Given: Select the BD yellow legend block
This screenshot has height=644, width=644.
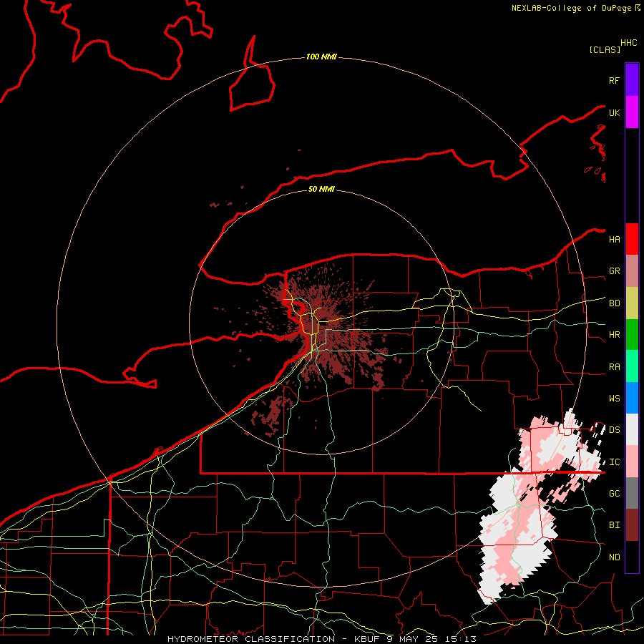Looking at the screenshot, I should (632, 303).
